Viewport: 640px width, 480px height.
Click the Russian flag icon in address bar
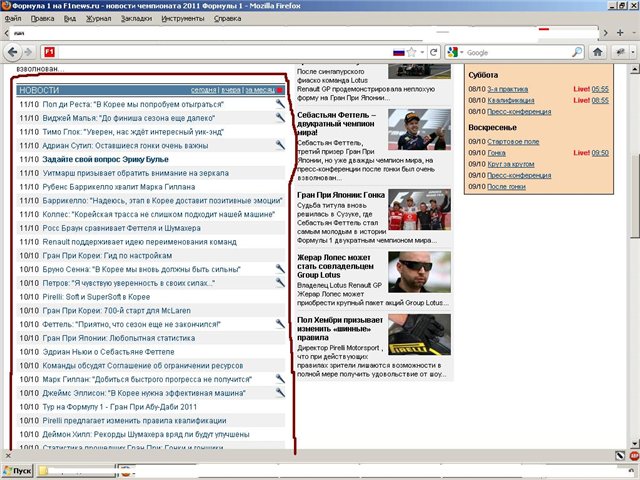click(x=398, y=52)
